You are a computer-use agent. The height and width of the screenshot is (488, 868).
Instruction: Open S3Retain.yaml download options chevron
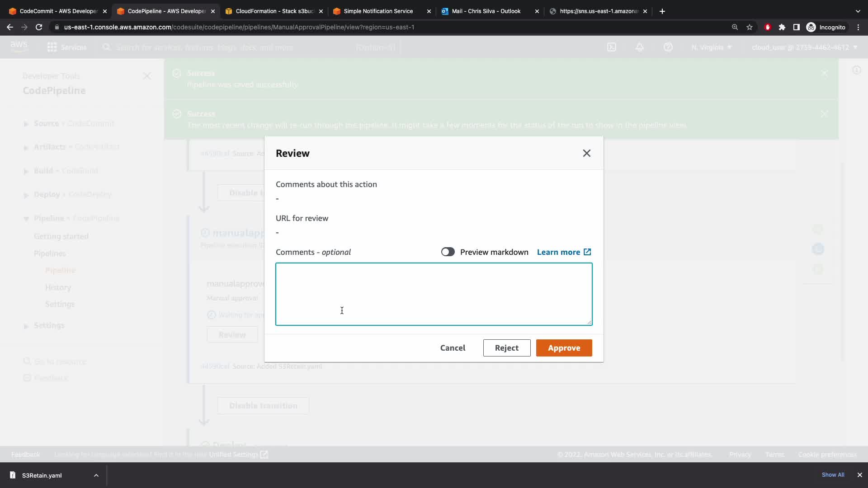click(96, 475)
